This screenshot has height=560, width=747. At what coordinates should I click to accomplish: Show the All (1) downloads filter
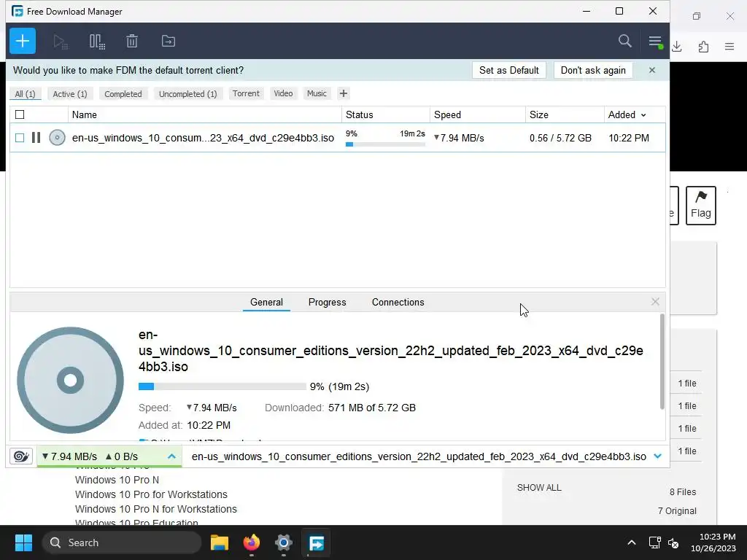(26, 94)
